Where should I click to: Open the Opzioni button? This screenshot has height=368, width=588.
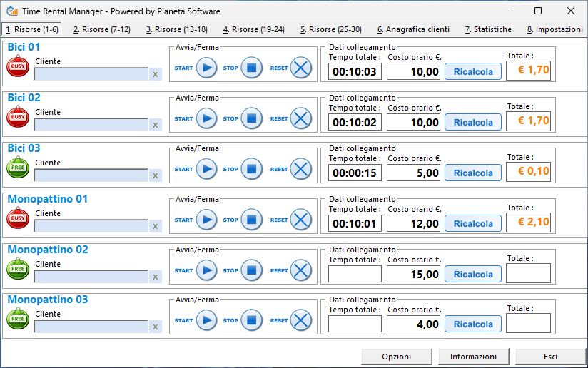click(x=396, y=357)
